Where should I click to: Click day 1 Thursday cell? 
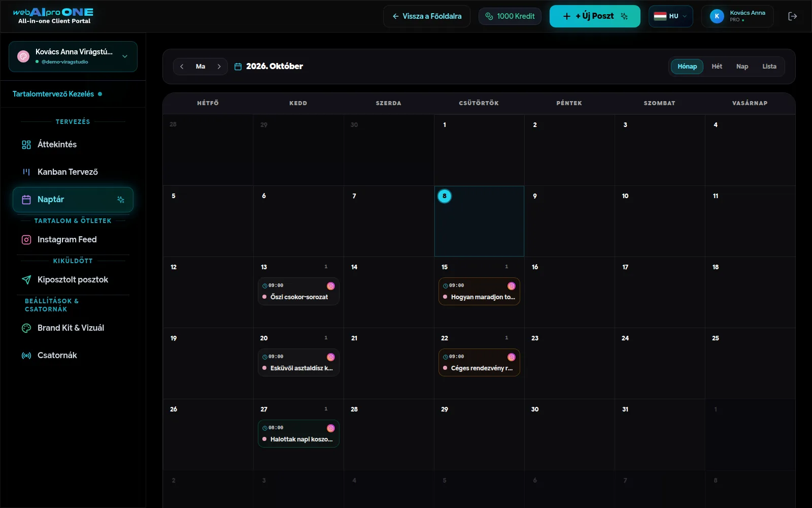click(x=479, y=150)
